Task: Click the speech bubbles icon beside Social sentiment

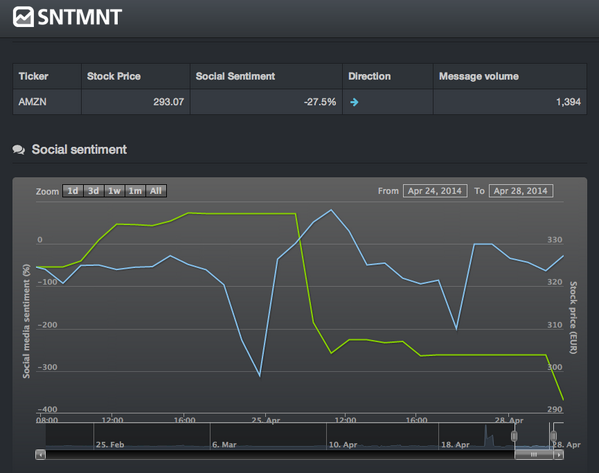Action: (x=19, y=149)
